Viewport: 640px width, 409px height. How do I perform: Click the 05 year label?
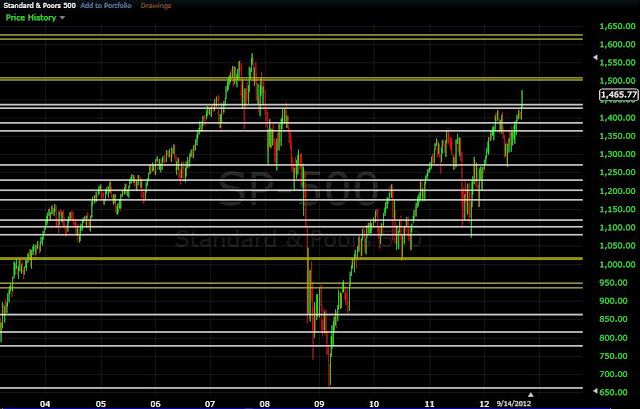100,404
